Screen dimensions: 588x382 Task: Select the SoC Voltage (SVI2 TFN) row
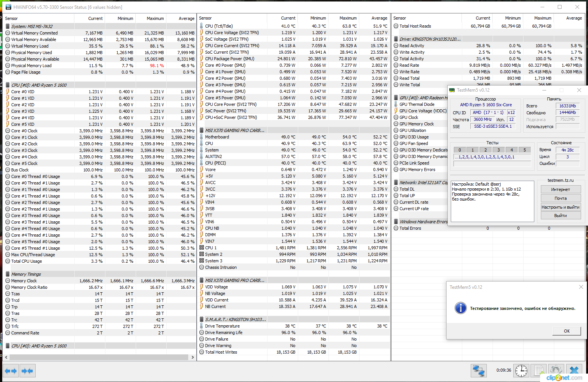point(294,39)
